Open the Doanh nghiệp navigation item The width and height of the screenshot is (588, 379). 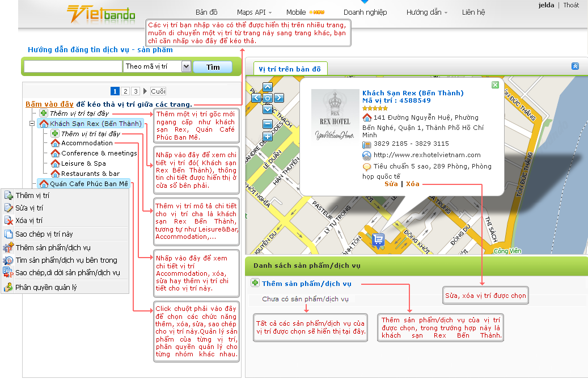[x=365, y=12]
